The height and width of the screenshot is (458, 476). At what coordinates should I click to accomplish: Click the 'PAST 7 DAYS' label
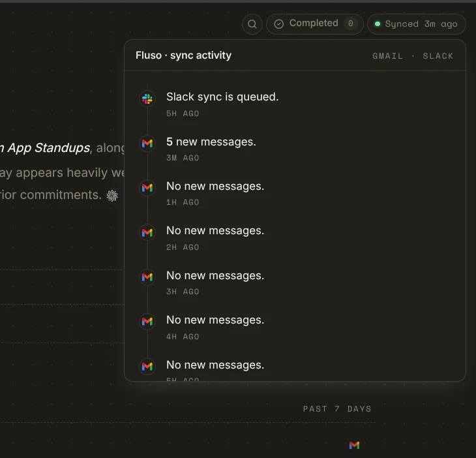pyautogui.click(x=337, y=409)
